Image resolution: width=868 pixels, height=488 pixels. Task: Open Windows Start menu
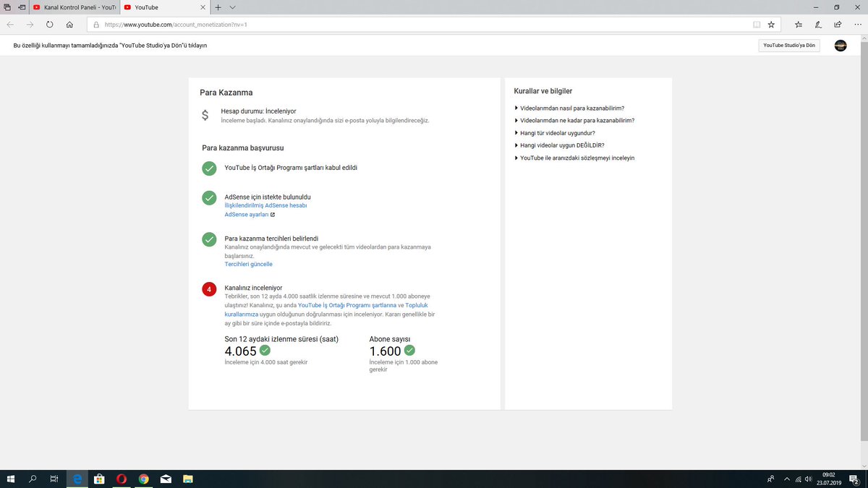(11, 479)
